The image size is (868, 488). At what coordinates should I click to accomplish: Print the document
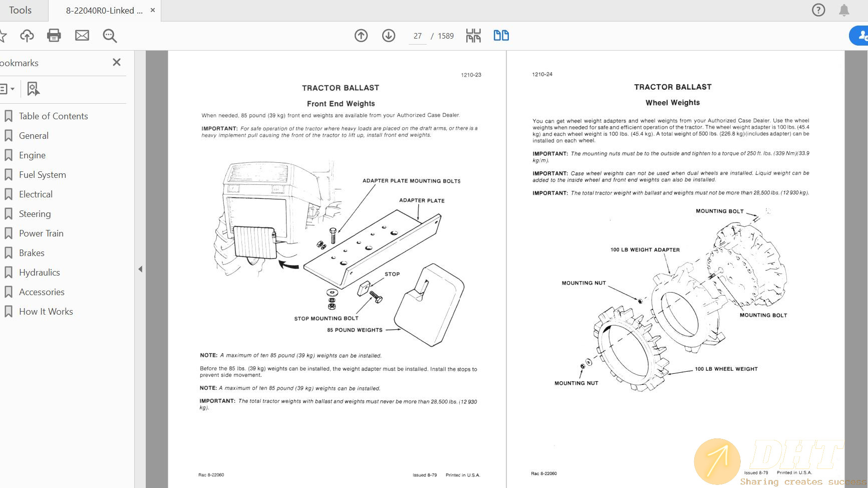coord(54,36)
